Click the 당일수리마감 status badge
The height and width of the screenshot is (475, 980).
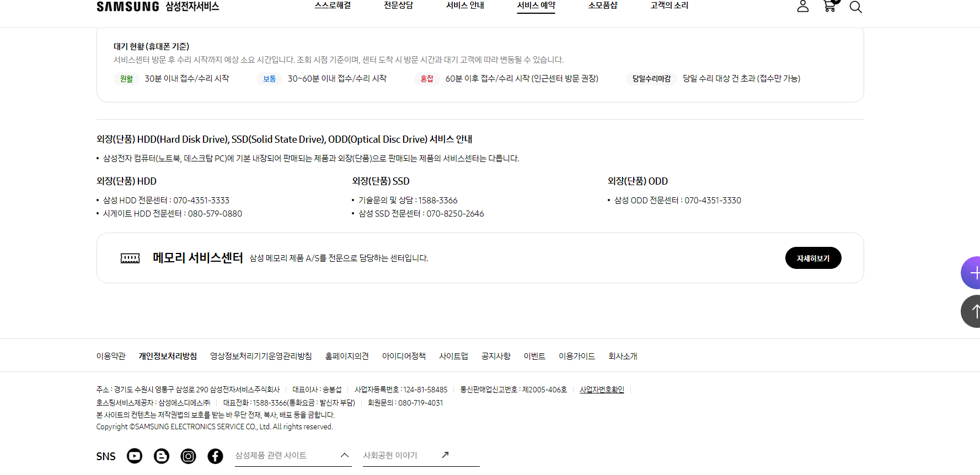click(x=651, y=79)
